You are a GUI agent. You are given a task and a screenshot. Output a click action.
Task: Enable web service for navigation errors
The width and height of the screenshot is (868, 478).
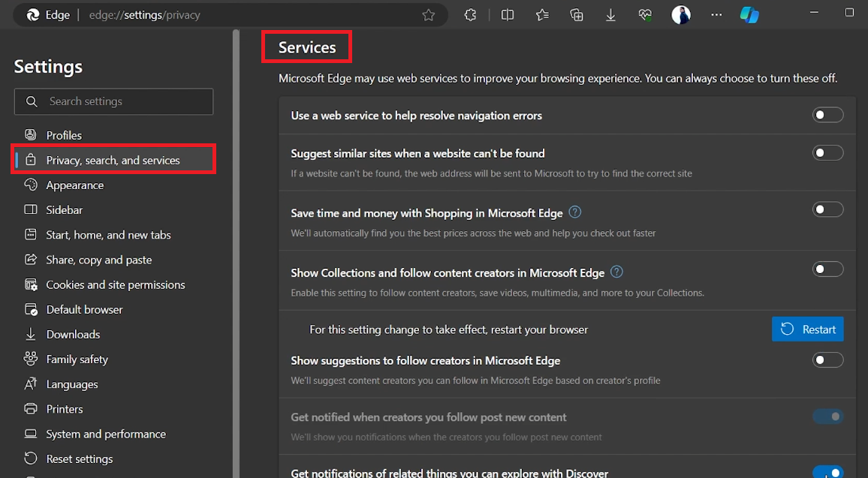pyautogui.click(x=827, y=116)
